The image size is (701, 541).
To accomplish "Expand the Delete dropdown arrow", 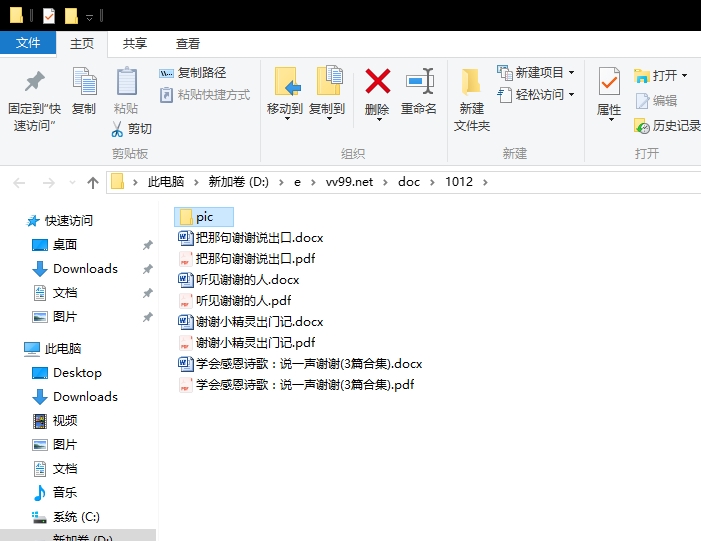I will (x=379, y=119).
